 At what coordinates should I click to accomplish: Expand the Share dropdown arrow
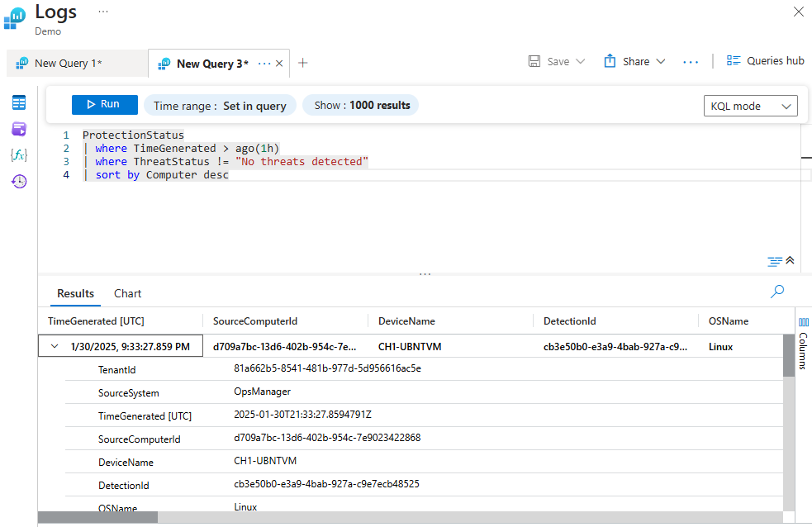(661, 62)
